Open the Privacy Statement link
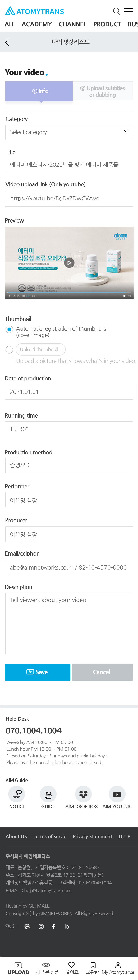Image resolution: width=138 pixels, height=980 pixels. (x=92, y=836)
